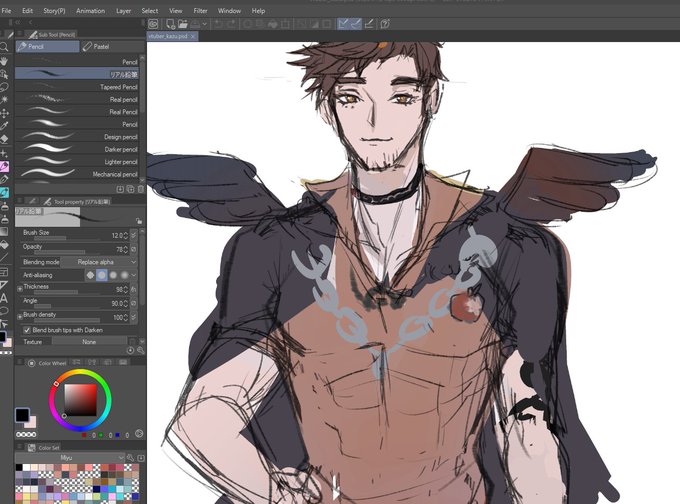Screen dimensions: 680x504
Task: Open the Layer menu
Action: pyautogui.click(x=123, y=10)
